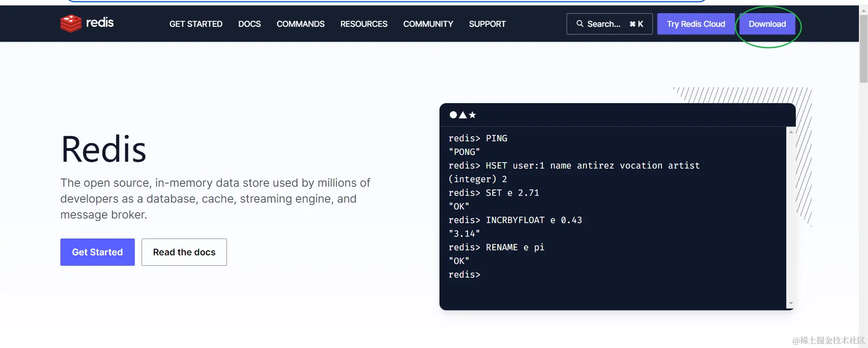Image resolution: width=868 pixels, height=348 pixels.
Task: Click the open source description paragraph
Action: coord(215,199)
